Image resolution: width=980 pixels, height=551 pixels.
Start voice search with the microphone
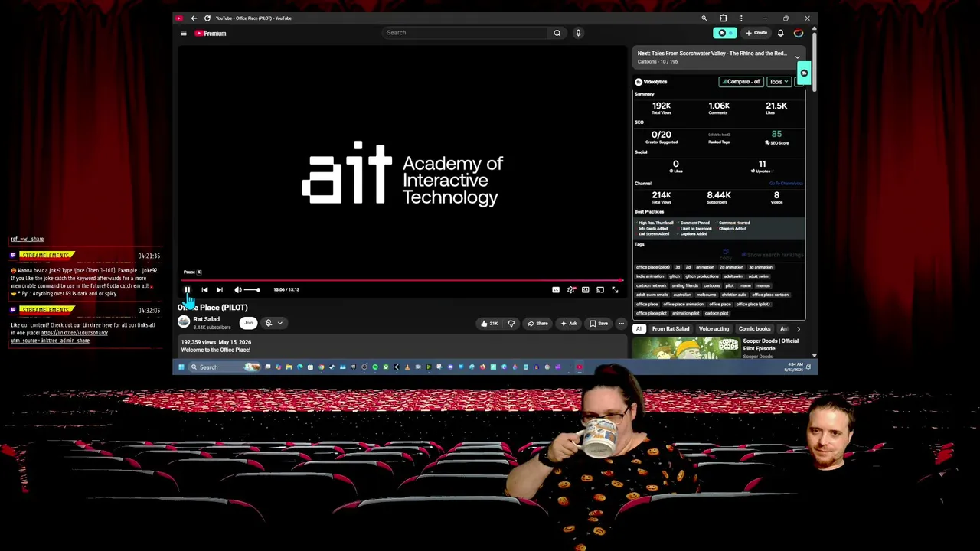(x=578, y=33)
